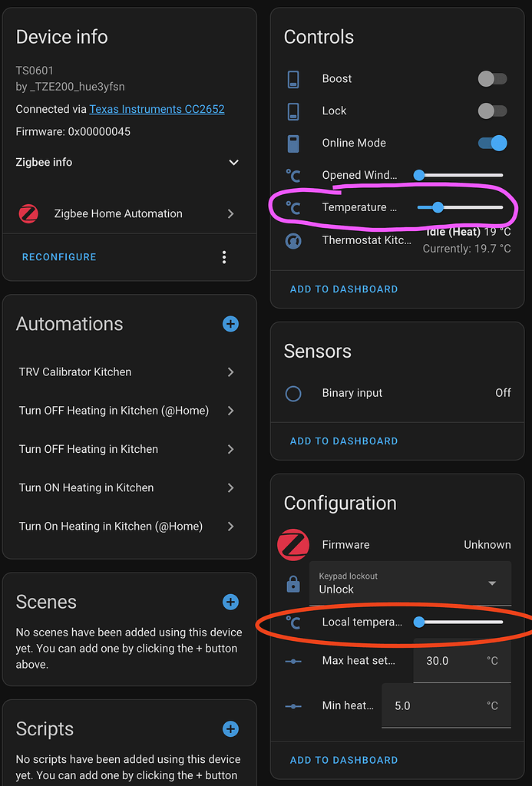Click the keypad lock icon in Configuration
Image resolution: width=532 pixels, height=786 pixels.
click(x=293, y=583)
